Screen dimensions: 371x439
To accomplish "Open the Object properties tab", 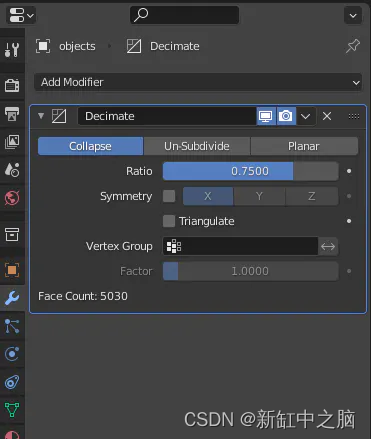I will click(x=12, y=270).
